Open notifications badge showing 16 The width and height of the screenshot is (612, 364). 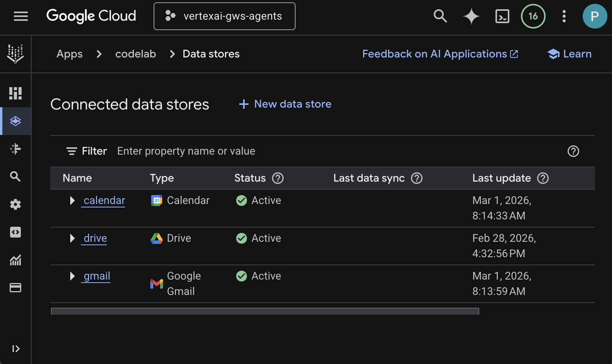click(x=533, y=16)
